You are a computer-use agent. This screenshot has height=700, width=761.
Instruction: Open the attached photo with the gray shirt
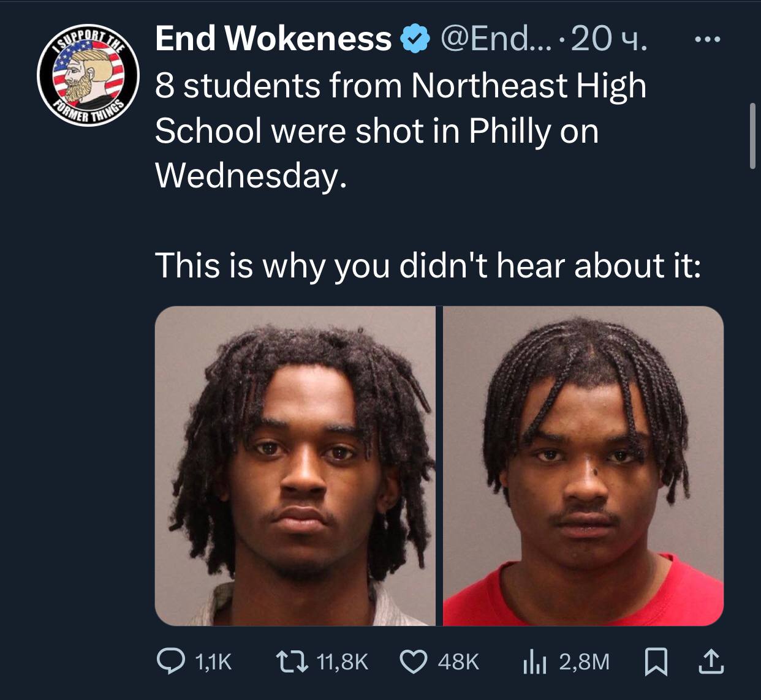click(x=295, y=466)
